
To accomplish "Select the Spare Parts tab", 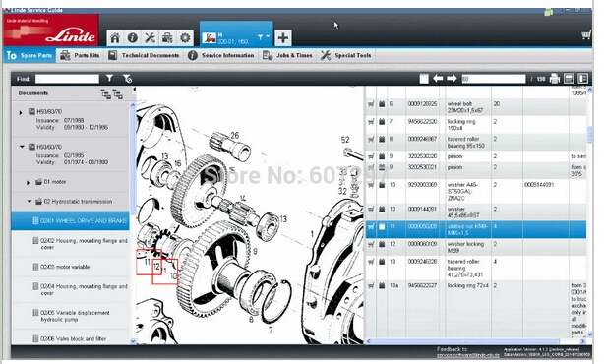I will click(30, 55).
